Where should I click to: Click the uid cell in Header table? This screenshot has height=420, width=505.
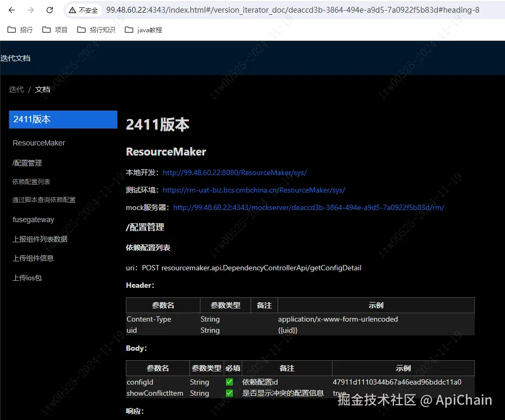[x=132, y=330]
